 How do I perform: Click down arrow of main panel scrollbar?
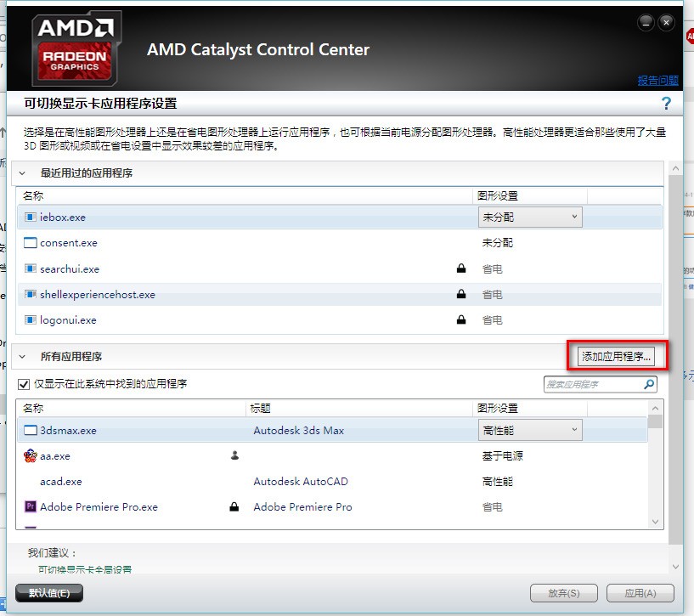point(675,567)
